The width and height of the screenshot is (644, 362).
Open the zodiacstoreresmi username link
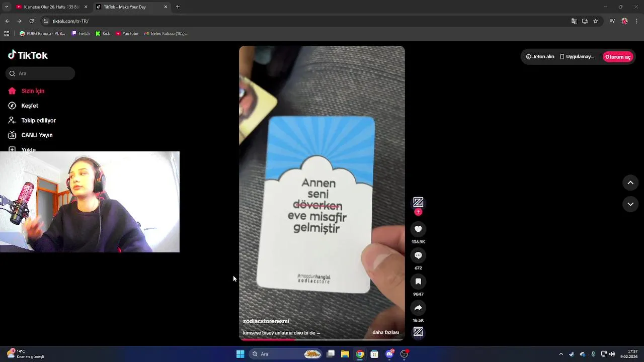[x=266, y=321]
